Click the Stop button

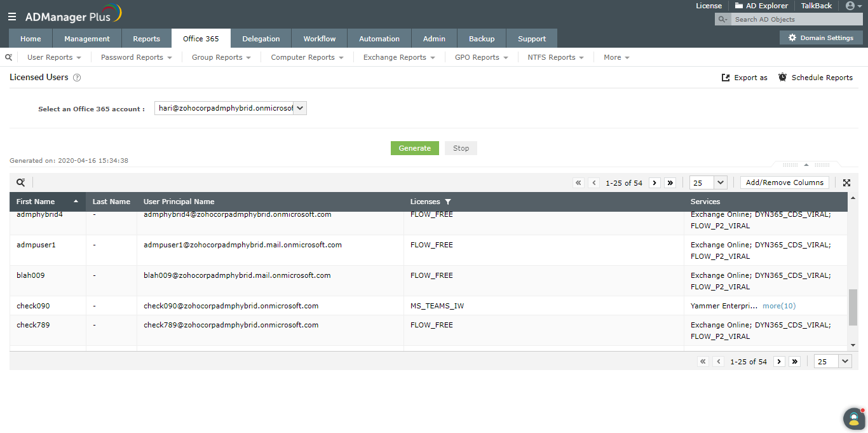pos(461,148)
